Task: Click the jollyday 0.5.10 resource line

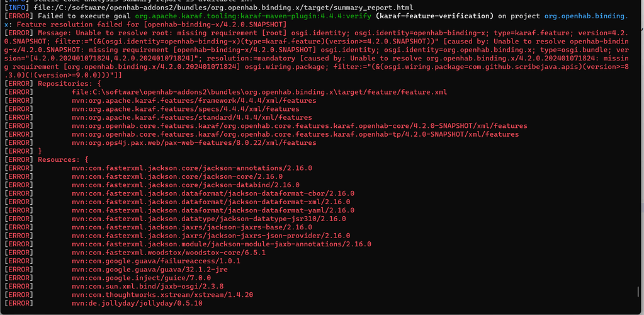Action: (x=137, y=303)
